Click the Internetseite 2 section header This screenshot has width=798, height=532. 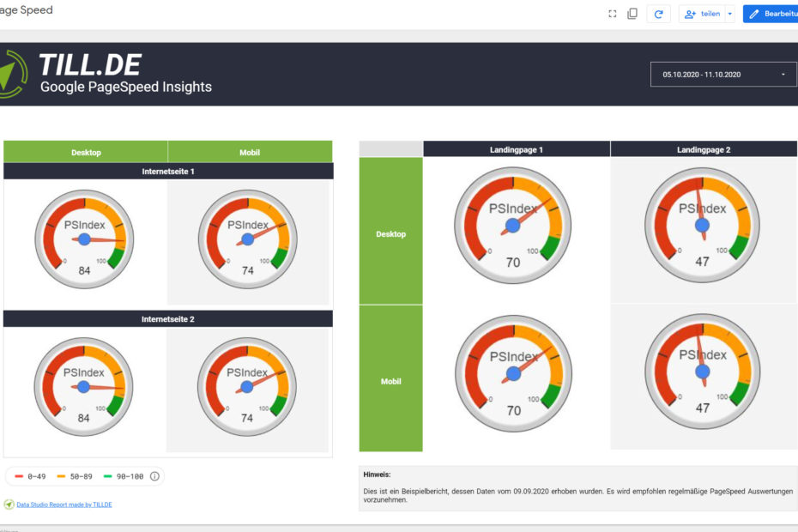168,319
